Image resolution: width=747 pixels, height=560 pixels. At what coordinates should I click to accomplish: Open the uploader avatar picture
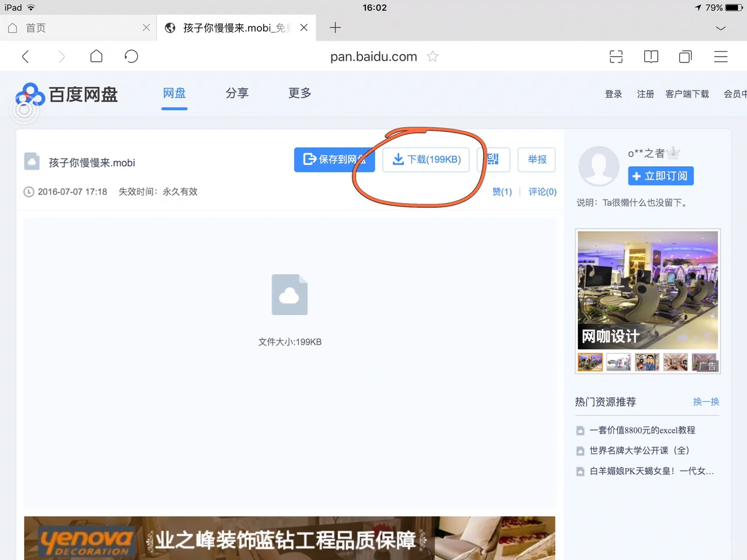(x=599, y=166)
